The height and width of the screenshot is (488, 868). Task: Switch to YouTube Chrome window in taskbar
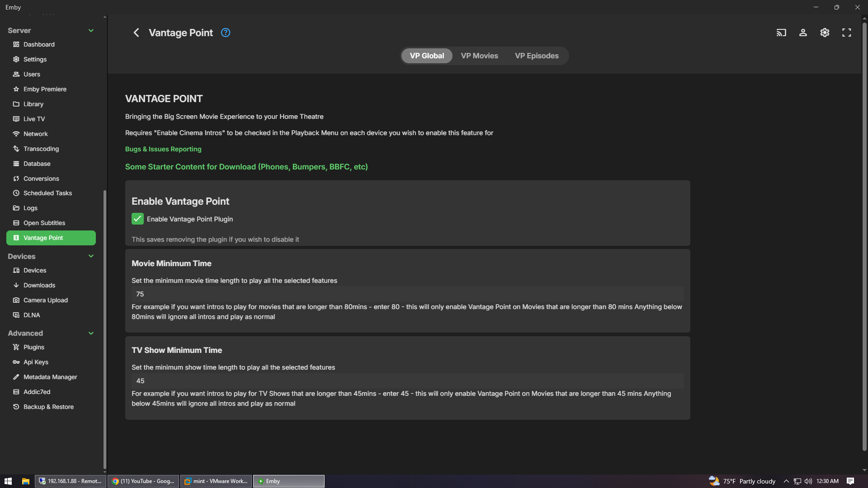click(x=143, y=481)
